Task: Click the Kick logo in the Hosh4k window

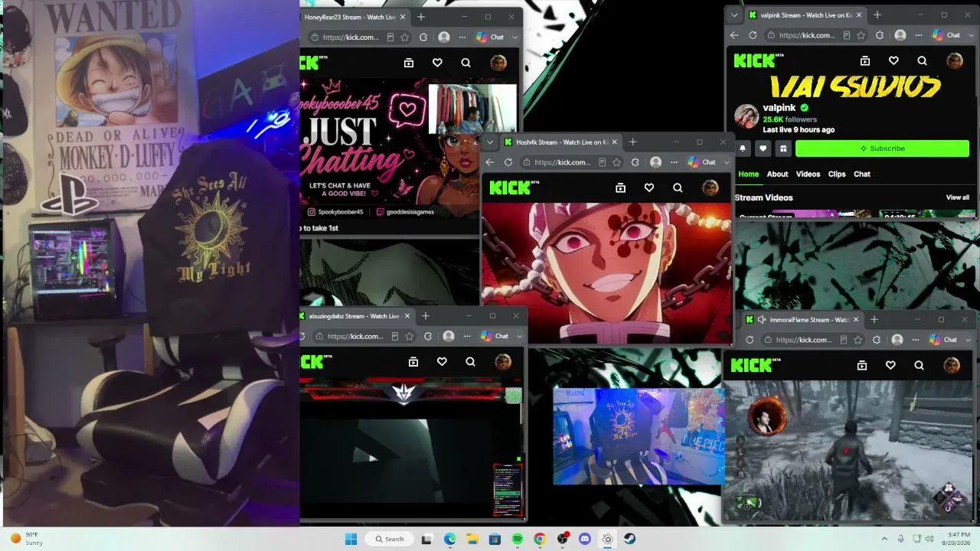Action: click(x=514, y=187)
